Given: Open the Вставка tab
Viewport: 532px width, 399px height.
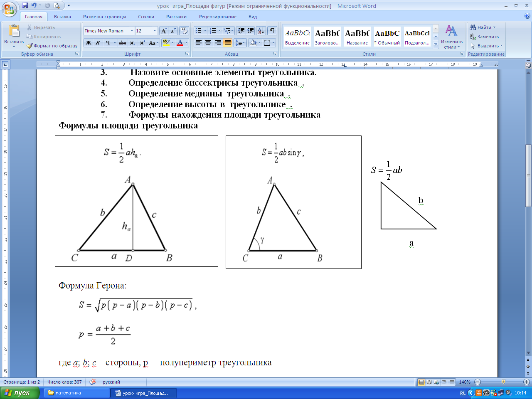Looking at the screenshot, I should click(x=62, y=17).
